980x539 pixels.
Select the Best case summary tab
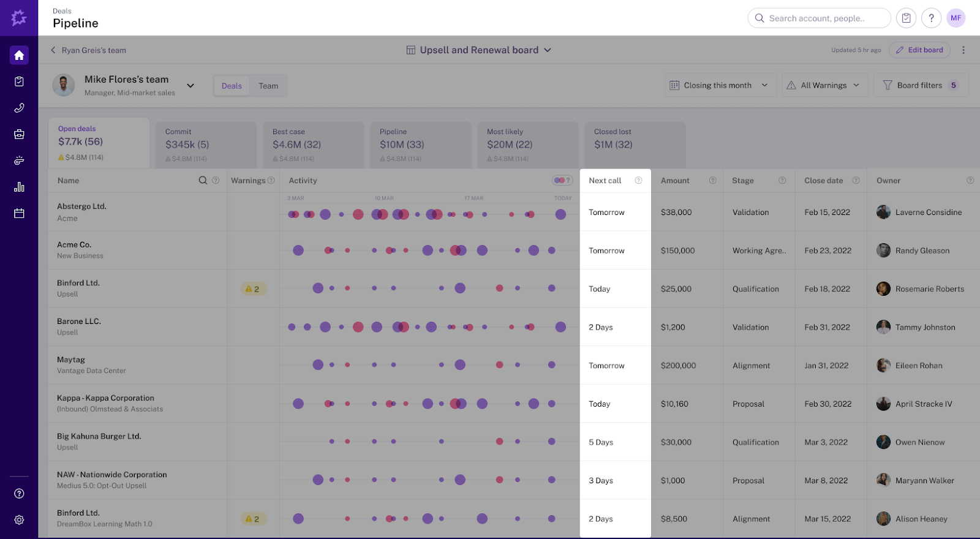pos(313,145)
